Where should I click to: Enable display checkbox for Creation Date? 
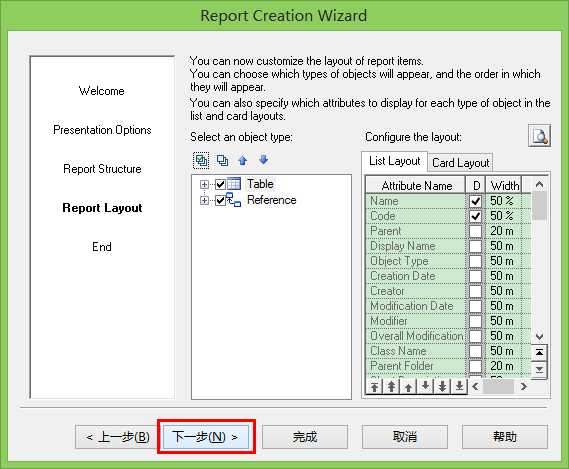(x=475, y=276)
